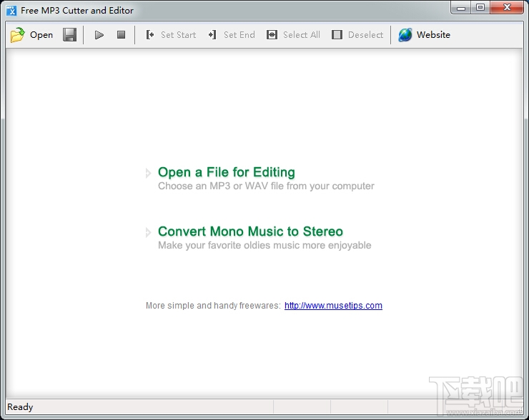Click Open a File for Editing
The image size is (529, 420).
[227, 172]
